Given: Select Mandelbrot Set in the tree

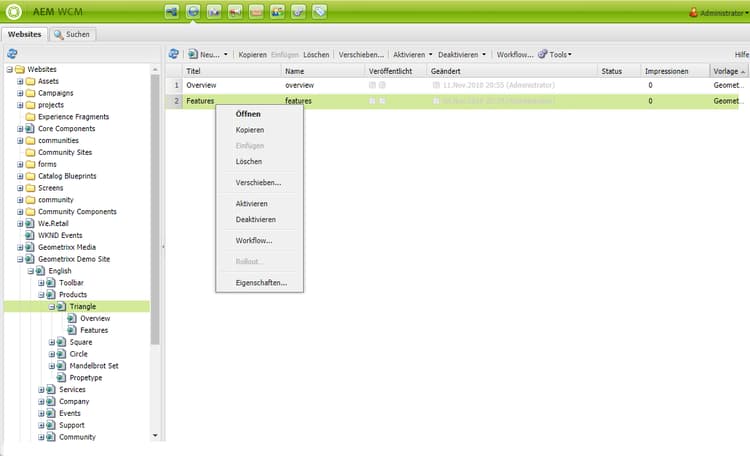Looking at the screenshot, I should tap(94, 366).
